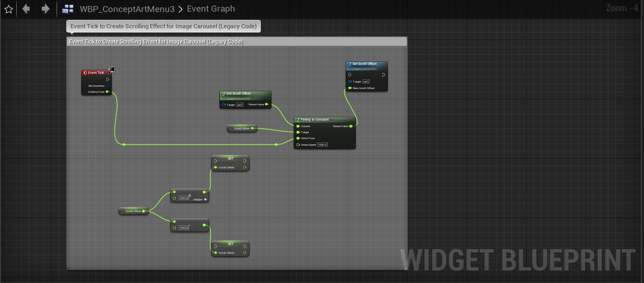
Task: Select the FInterp to Constant node title
Action: pos(315,120)
